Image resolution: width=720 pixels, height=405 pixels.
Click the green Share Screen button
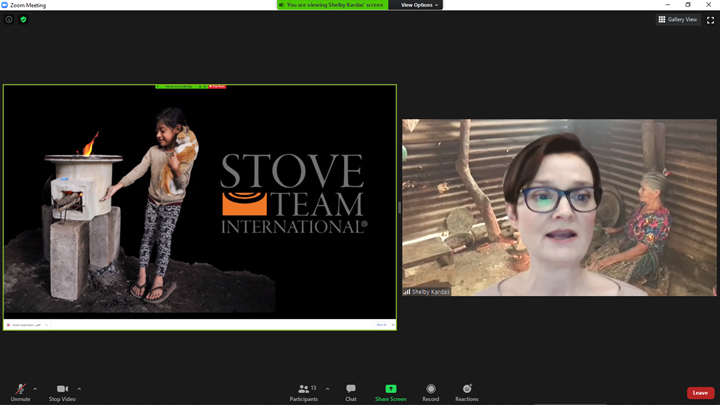391,393
